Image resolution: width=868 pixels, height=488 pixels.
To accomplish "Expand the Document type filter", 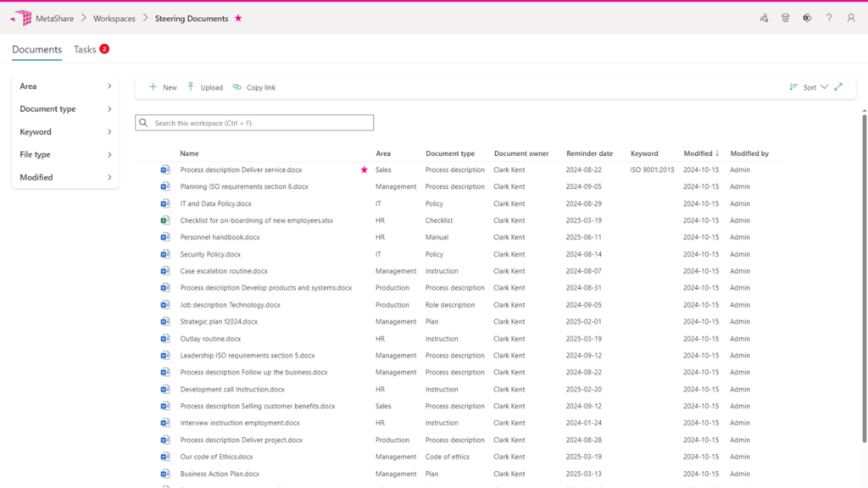I will [x=66, y=109].
